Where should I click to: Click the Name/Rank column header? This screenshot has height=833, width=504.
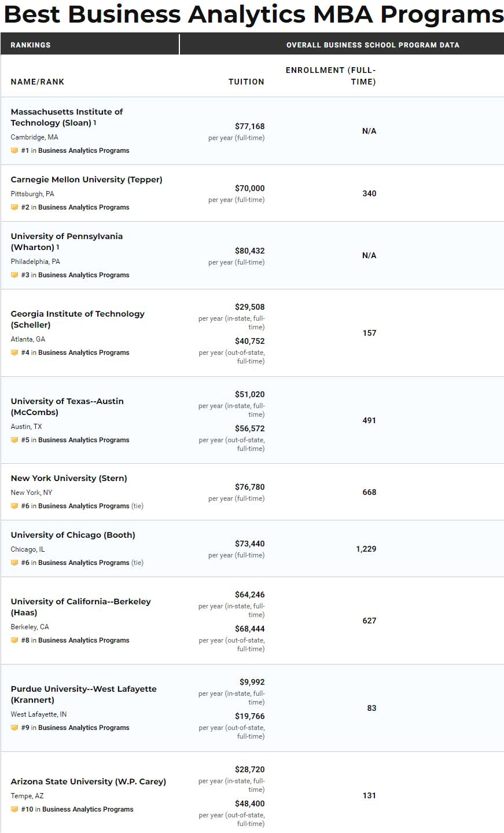(38, 82)
